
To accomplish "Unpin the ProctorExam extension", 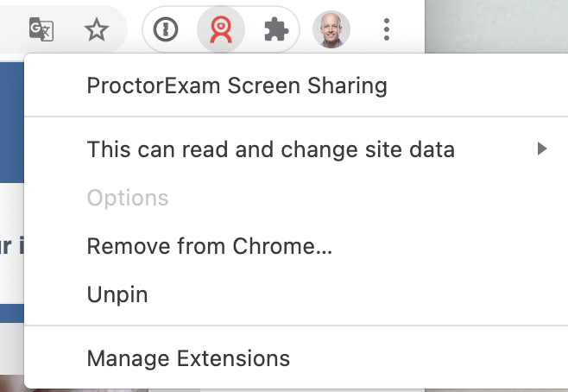I will point(117,294).
